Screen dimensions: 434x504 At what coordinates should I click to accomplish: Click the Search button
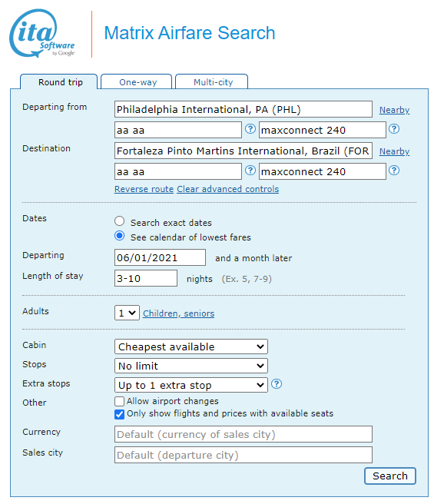pos(390,476)
